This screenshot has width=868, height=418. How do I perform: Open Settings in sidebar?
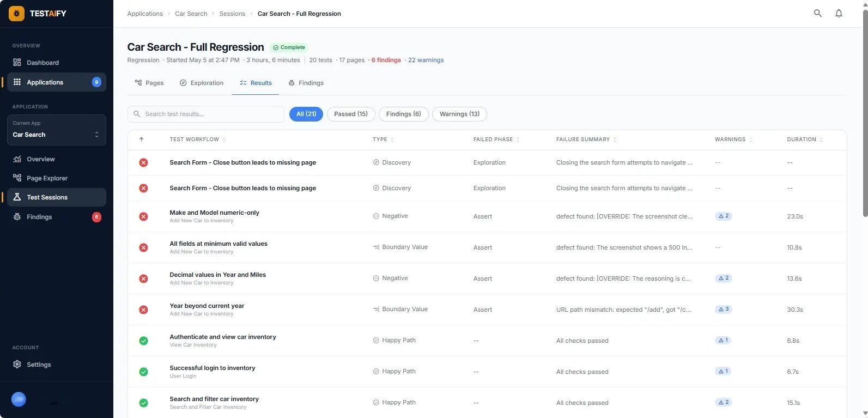pos(56,365)
